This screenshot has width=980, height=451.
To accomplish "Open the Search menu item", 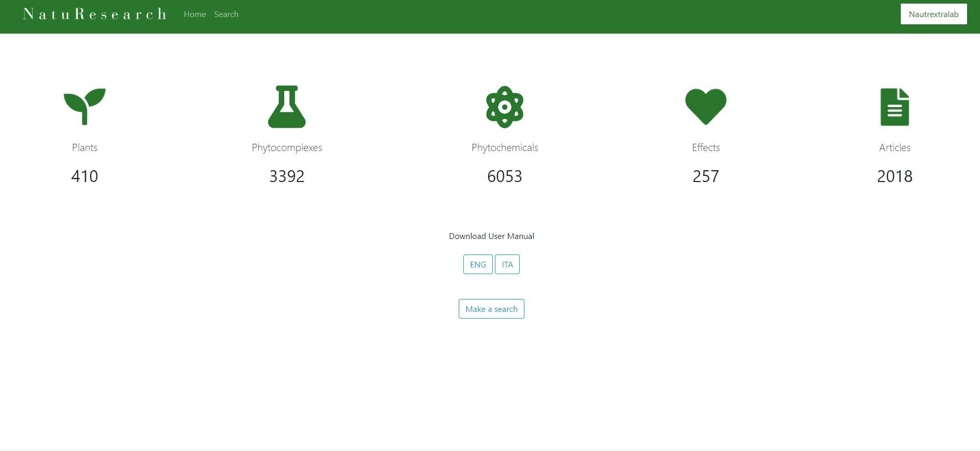I will (226, 14).
